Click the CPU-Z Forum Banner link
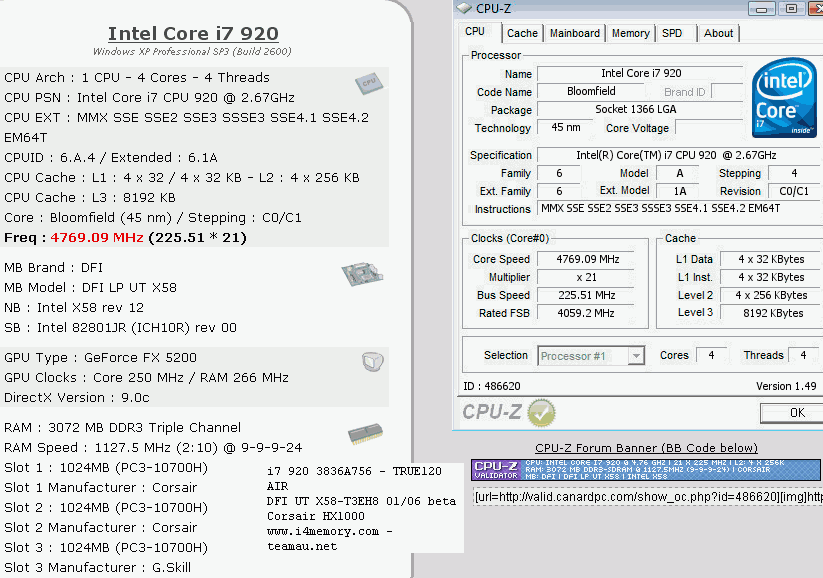This screenshot has width=823, height=578. (646, 448)
